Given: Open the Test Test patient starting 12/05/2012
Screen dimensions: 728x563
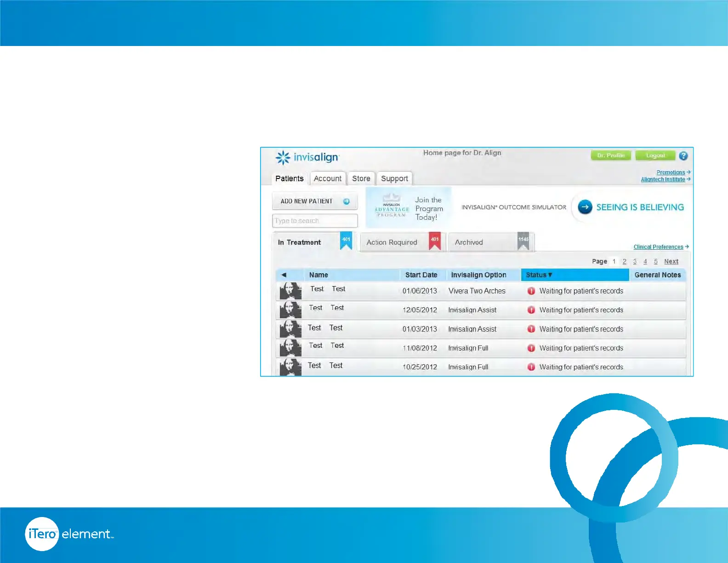Looking at the screenshot, I should (326, 308).
